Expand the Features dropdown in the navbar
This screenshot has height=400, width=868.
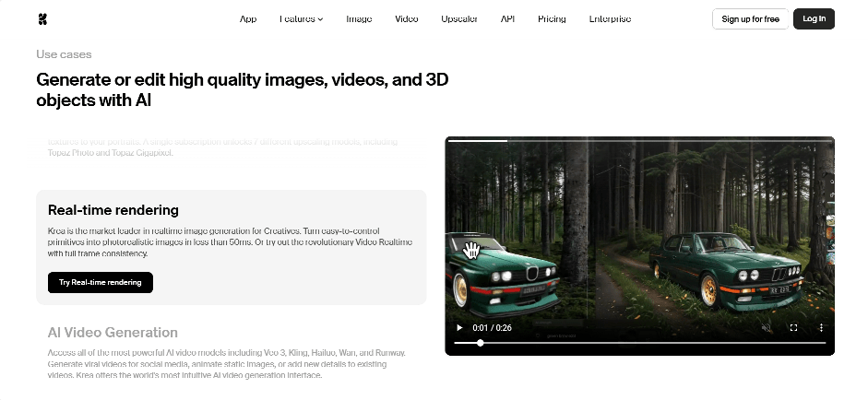[301, 18]
